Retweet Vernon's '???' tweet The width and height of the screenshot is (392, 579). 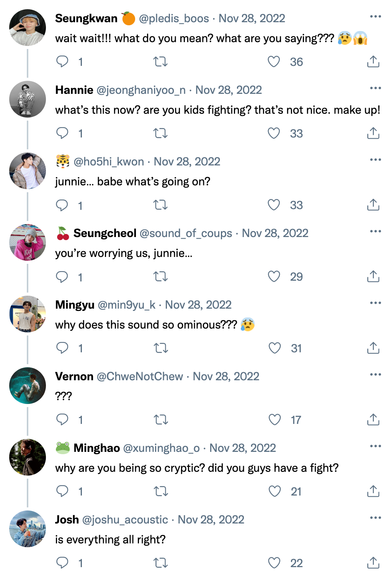point(161,420)
